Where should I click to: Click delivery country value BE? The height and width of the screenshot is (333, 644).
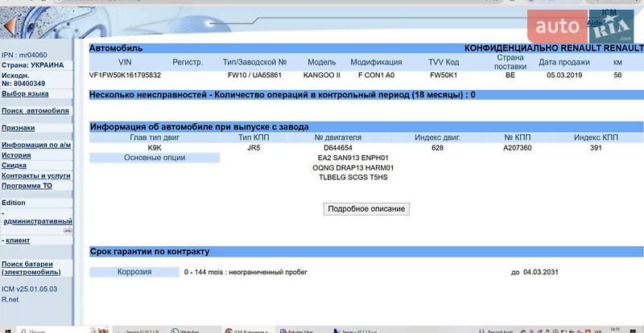click(510, 75)
